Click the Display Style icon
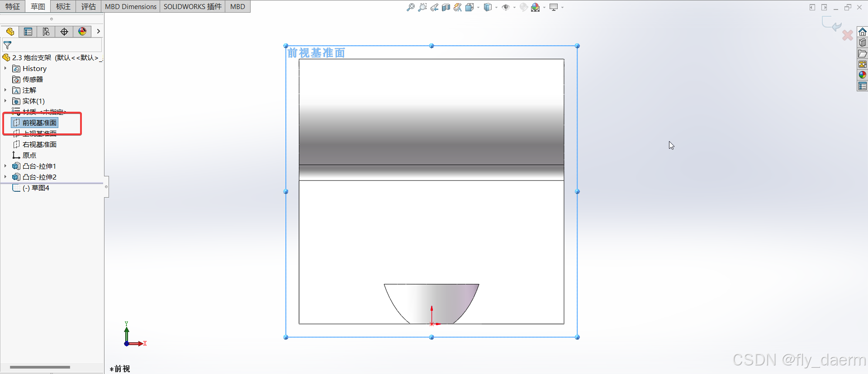The width and height of the screenshot is (868, 374). [x=488, y=7]
